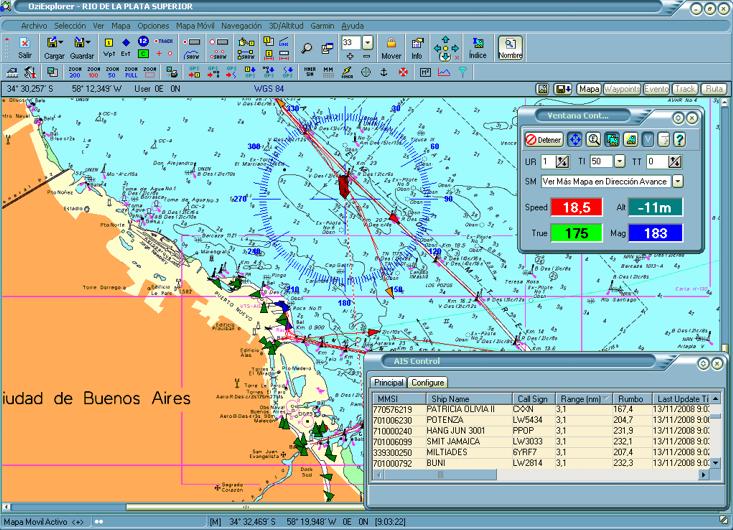Open the zoom percentage dropdown showing 33
Viewport: 733px width, 530px height.
click(367, 43)
